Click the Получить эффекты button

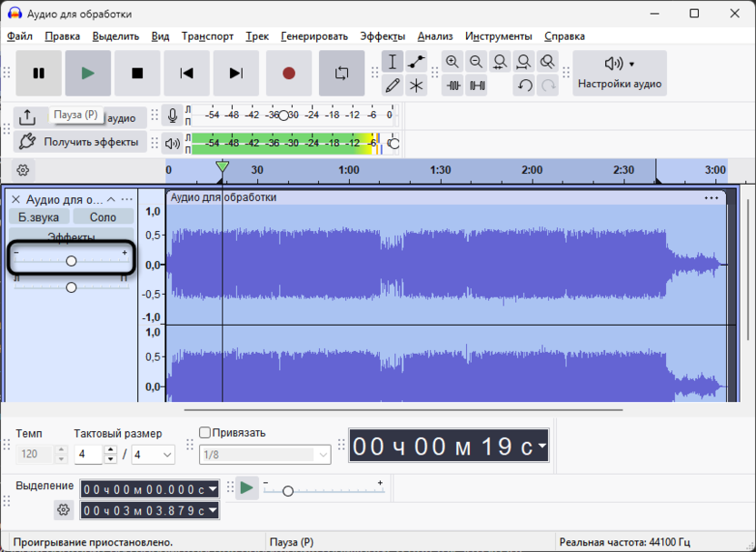point(79,142)
